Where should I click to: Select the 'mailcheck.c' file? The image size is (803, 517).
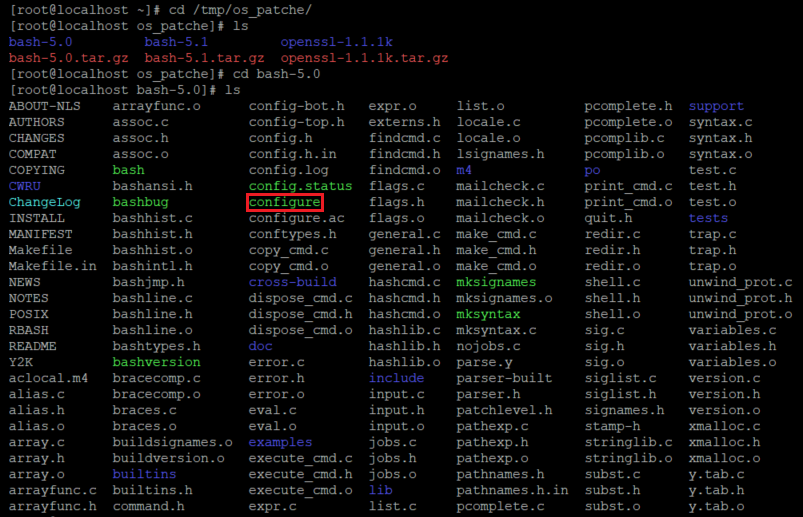[x=500, y=186]
